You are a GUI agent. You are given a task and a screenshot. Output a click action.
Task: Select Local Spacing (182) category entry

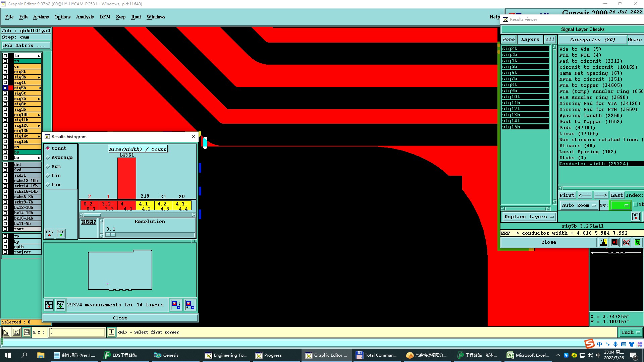click(x=587, y=152)
